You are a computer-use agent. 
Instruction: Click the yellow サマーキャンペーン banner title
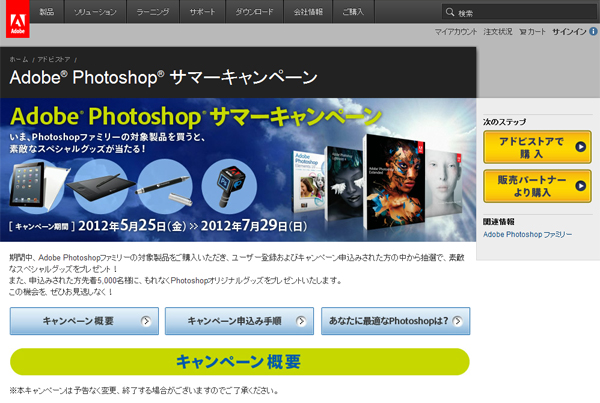point(196,116)
